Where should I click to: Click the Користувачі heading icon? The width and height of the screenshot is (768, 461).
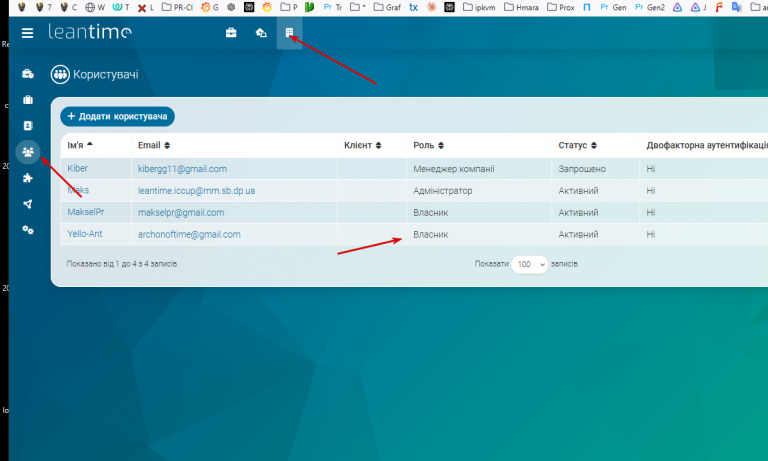[60, 74]
